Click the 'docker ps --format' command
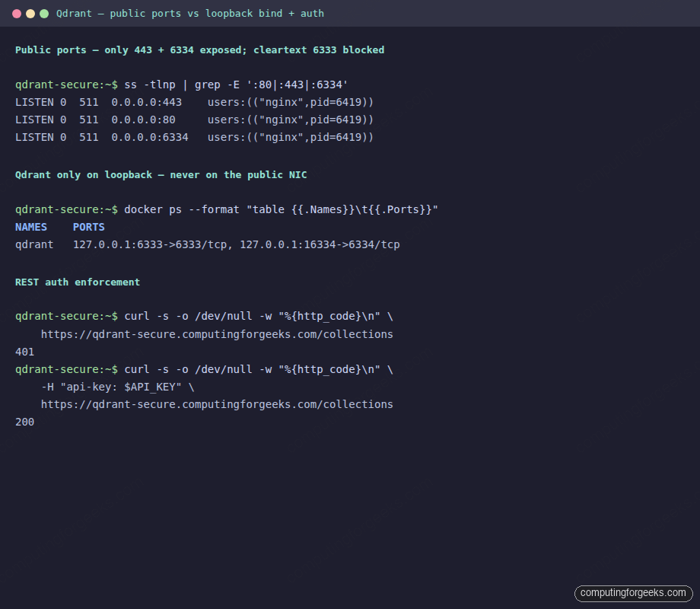 (x=281, y=209)
